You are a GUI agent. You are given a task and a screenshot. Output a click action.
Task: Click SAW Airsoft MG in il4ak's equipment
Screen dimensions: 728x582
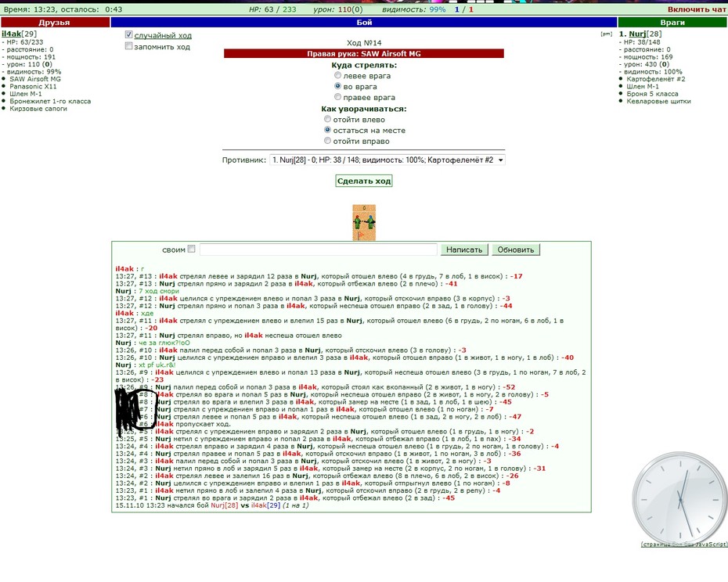[35, 79]
